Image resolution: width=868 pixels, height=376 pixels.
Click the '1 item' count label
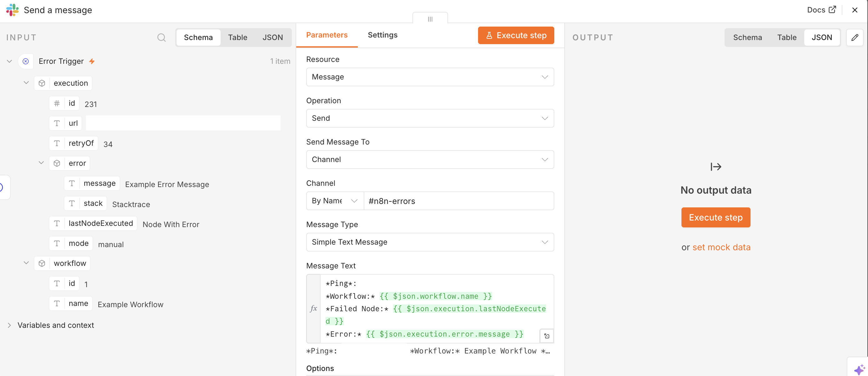click(280, 61)
